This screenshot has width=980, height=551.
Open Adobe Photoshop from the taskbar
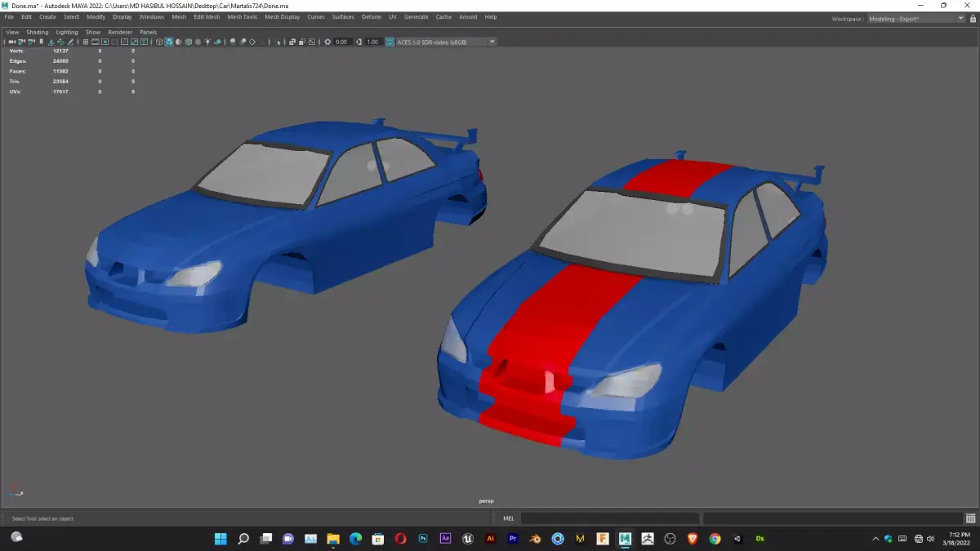423,539
